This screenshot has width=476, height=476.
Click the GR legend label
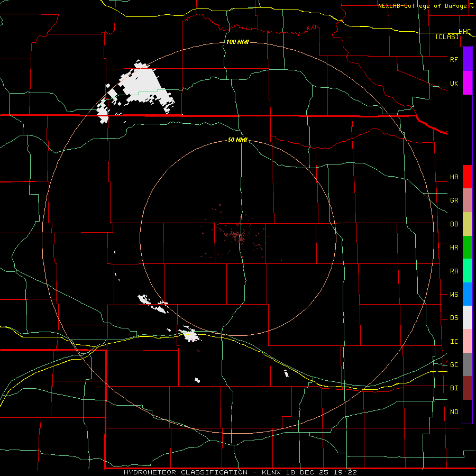pyautogui.click(x=454, y=200)
